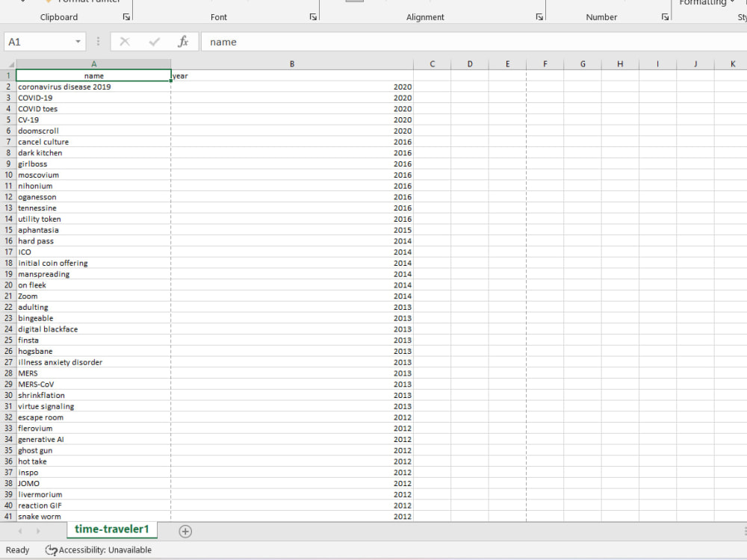Screen dimensions: 747x560
Task: Select cell containing nihonium
Action: [94, 186]
